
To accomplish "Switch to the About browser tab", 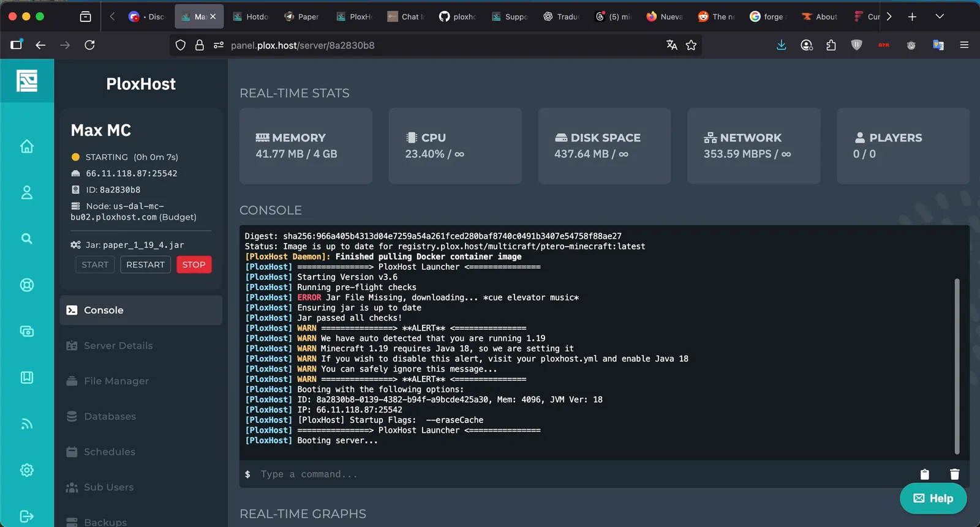I will [x=820, y=17].
